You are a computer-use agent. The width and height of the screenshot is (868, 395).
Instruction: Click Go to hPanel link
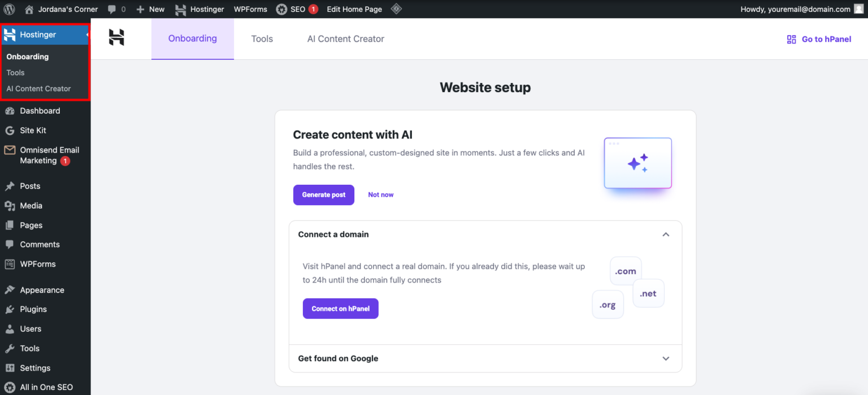(818, 39)
